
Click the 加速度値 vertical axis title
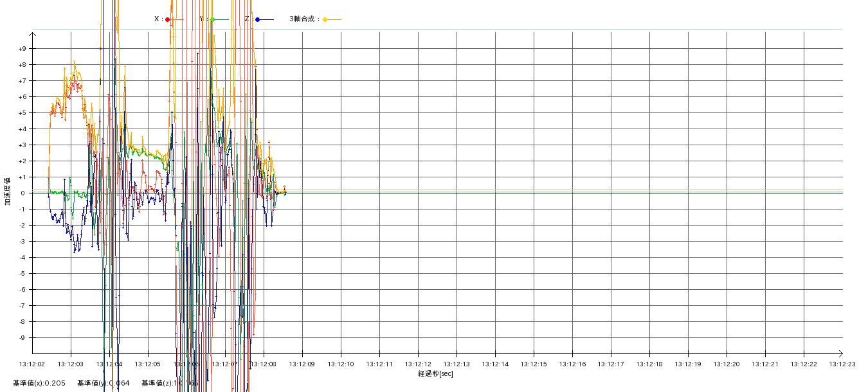8,191
